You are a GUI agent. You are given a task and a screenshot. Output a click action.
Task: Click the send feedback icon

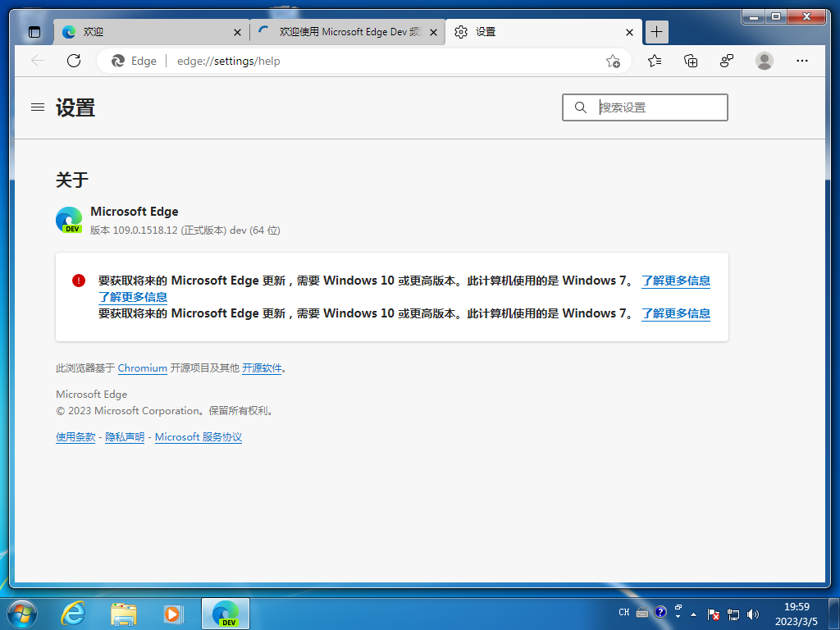(727, 61)
